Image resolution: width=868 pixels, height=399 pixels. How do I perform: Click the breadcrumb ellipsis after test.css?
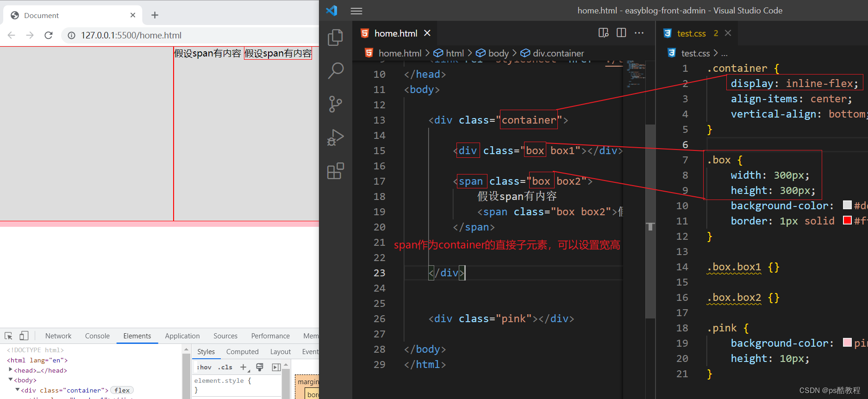coord(724,54)
